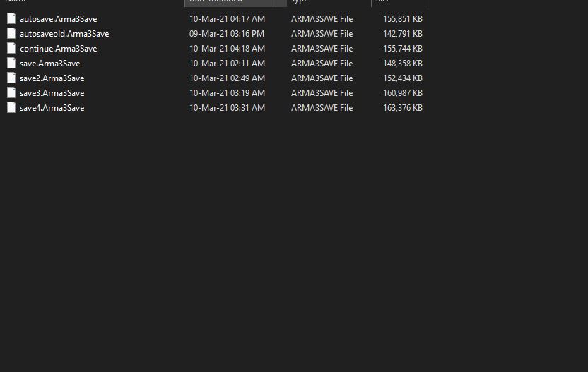Viewport: 588px width, 372px height.
Task: Click the save3.Arma3Save file icon
Action: (x=11, y=92)
